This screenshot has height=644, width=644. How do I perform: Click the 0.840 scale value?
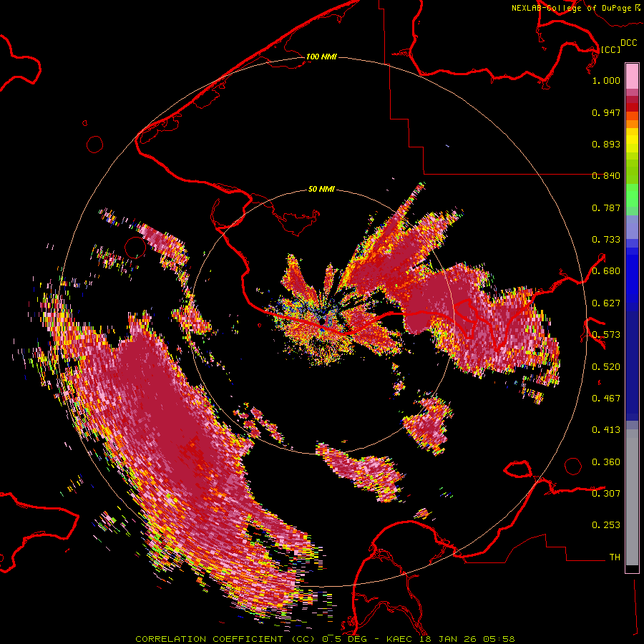coord(606,176)
